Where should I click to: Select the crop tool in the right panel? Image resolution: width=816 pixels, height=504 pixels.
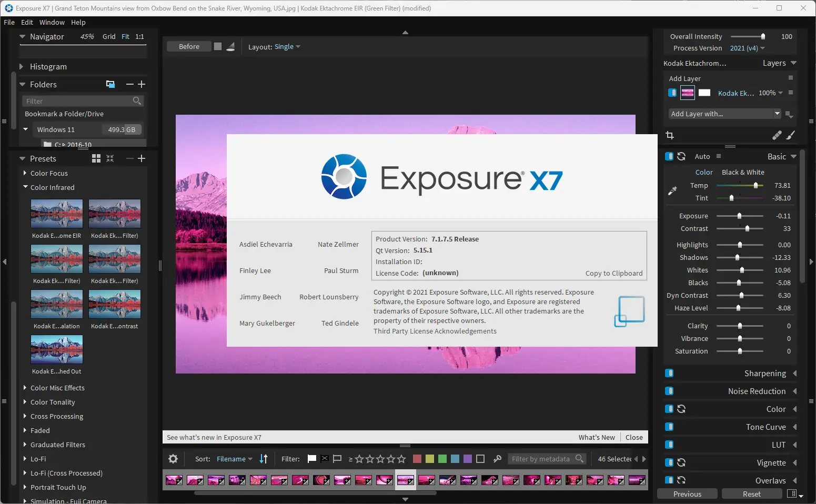point(670,135)
